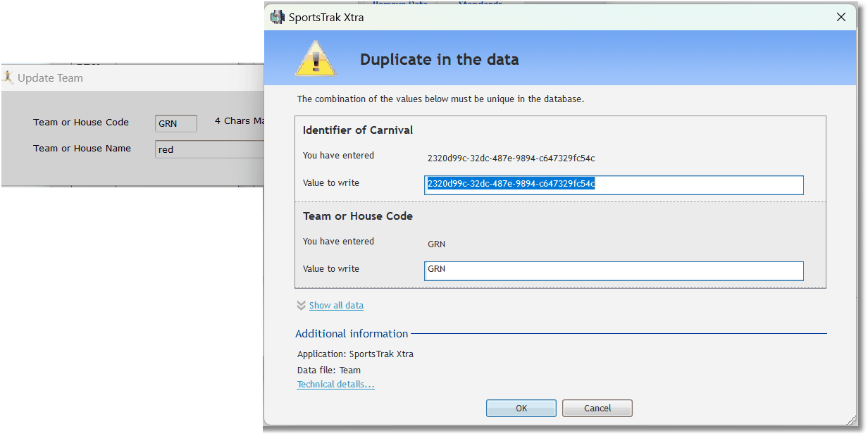Focus the GRN code field in Update Team
The image size is (868, 436).
coord(176,123)
